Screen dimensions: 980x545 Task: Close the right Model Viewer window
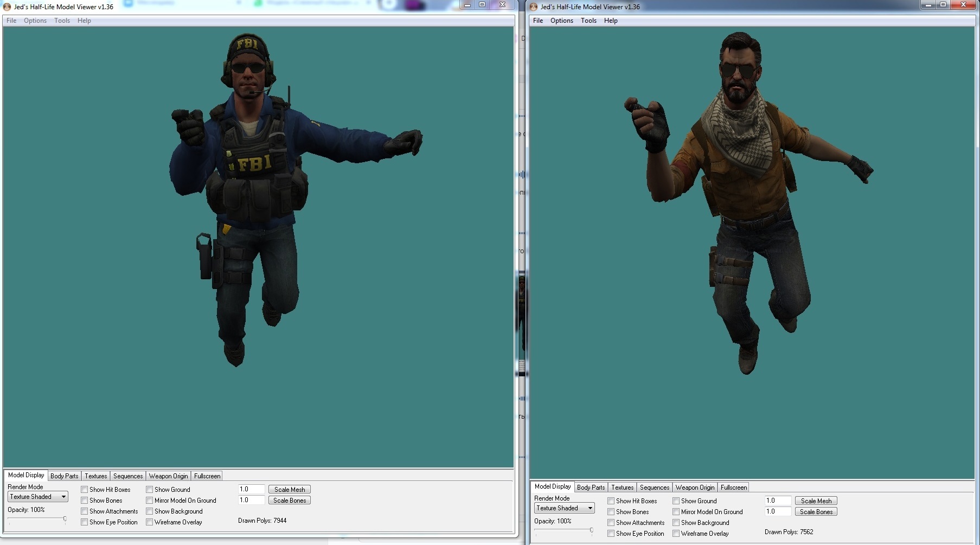(x=964, y=4)
